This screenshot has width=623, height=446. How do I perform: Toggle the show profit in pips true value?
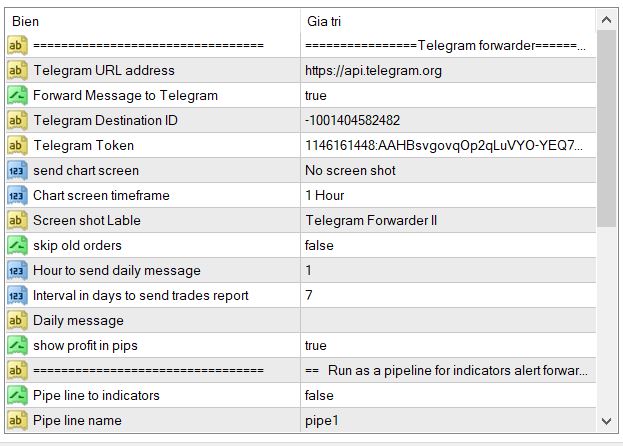(x=445, y=346)
